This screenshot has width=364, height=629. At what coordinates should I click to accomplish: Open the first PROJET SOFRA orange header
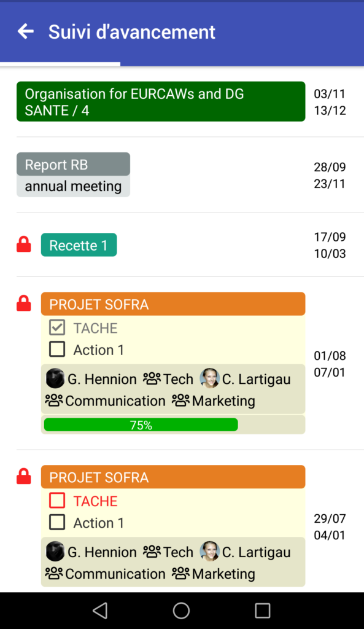click(x=173, y=303)
